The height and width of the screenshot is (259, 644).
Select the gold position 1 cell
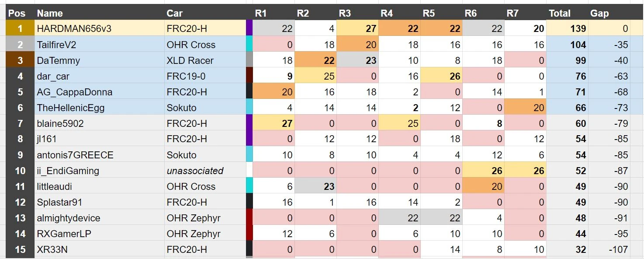tap(20, 29)
